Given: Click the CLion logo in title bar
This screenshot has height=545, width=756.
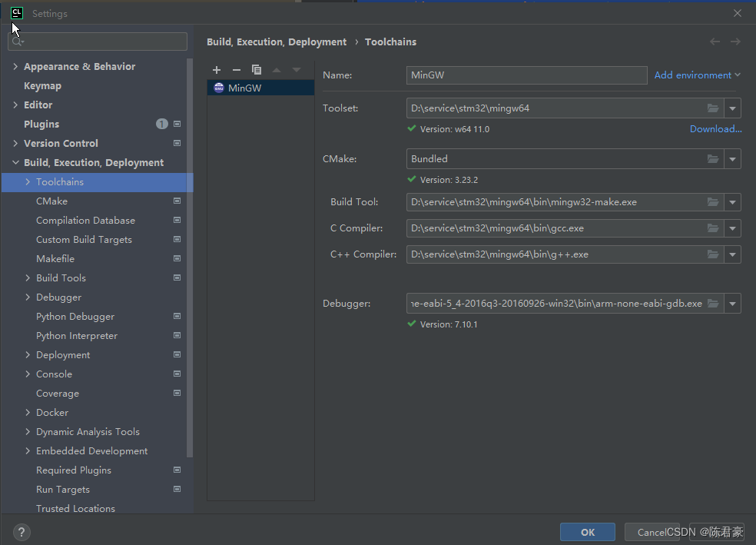Looking at the screenshot, I should click(x=16, y=13).
